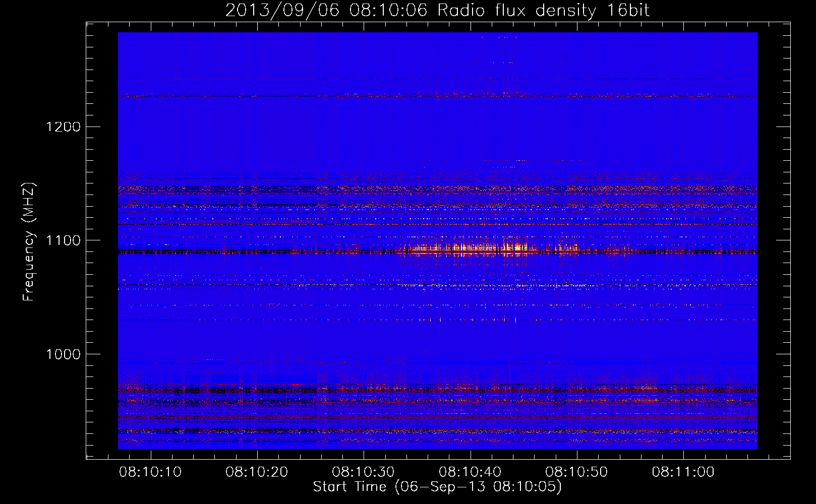Click the 'Frequency (MHZ)' axis label

pos(29,242)
